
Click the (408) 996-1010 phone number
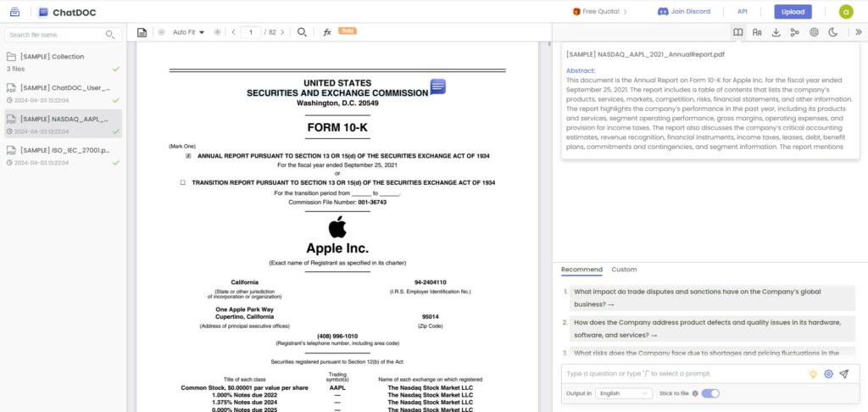point(337,337)
